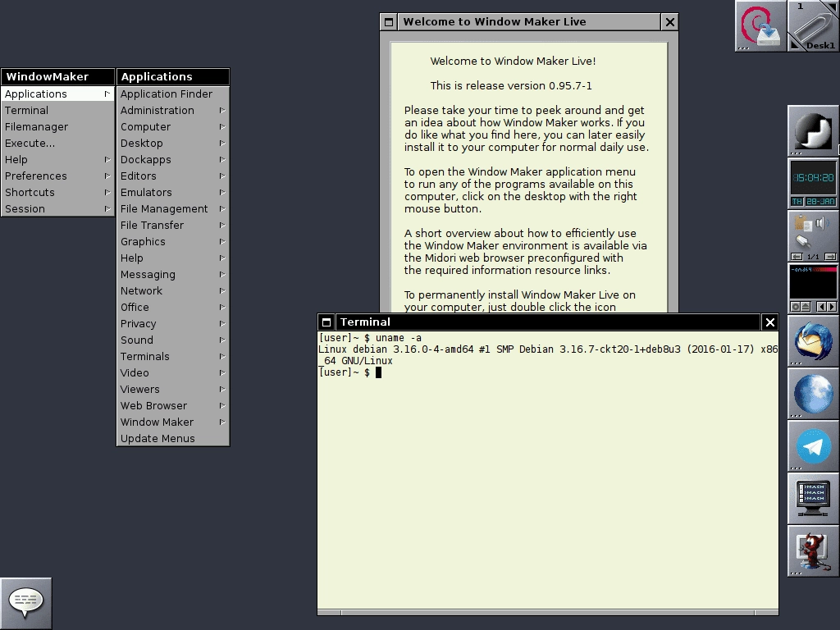Switch workspace via Clip bottom-left corner arrow

(x=794, y=46)
